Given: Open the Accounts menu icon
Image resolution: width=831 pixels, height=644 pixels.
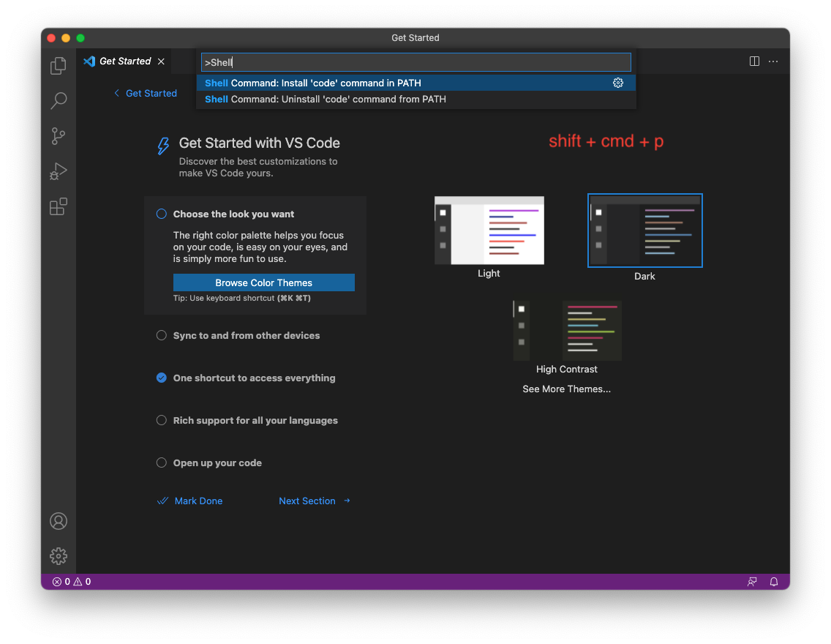Looking at the screenshot, I should pos(59,521).
